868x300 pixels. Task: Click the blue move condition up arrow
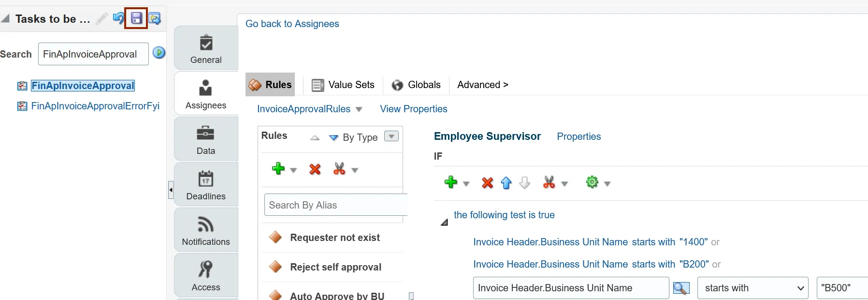[506, 183]
